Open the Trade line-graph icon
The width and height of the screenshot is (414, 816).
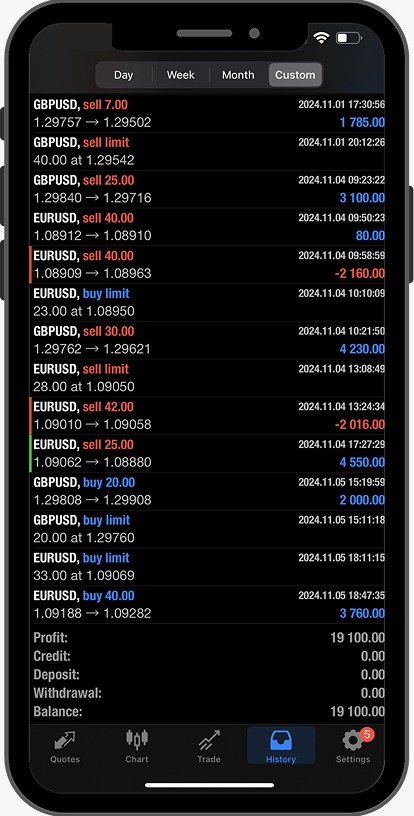[209, 740]
